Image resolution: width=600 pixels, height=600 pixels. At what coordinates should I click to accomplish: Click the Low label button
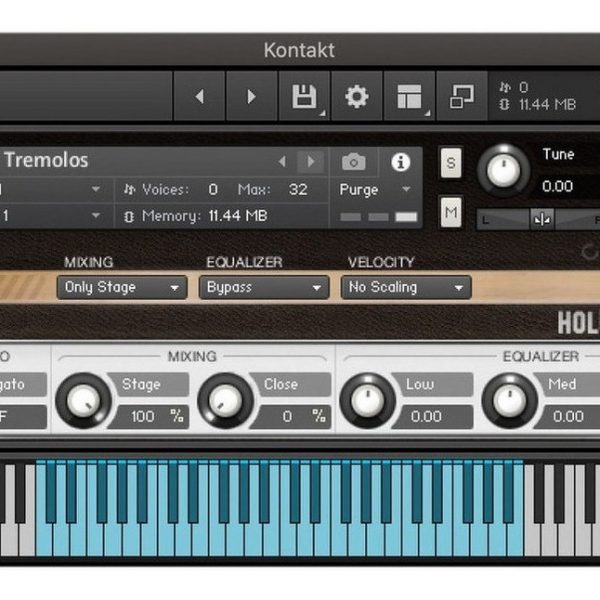433,384
